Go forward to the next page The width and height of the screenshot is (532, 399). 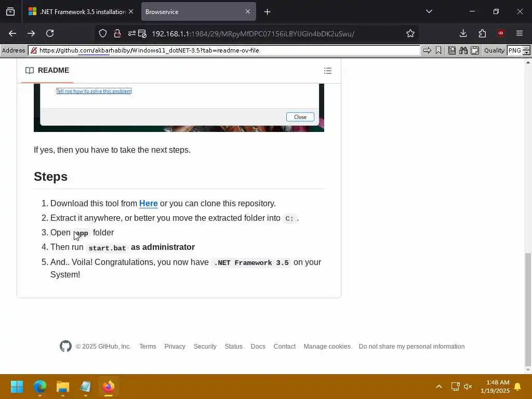pyautogui.click(x=31, y=33)
